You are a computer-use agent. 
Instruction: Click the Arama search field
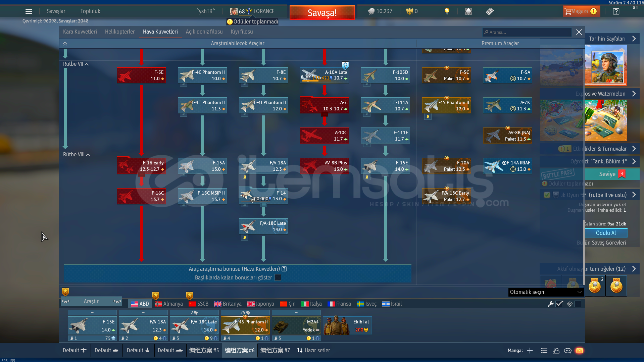[527, 32]
